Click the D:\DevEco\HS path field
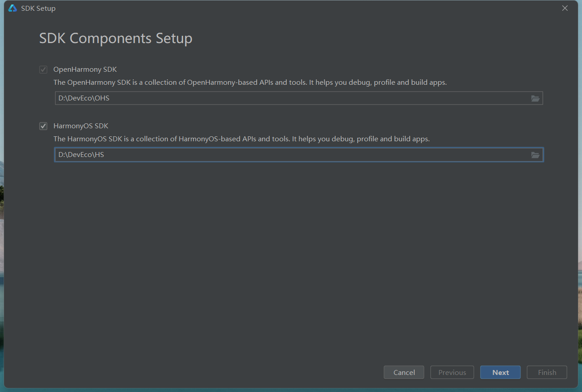 click(299, 155)
